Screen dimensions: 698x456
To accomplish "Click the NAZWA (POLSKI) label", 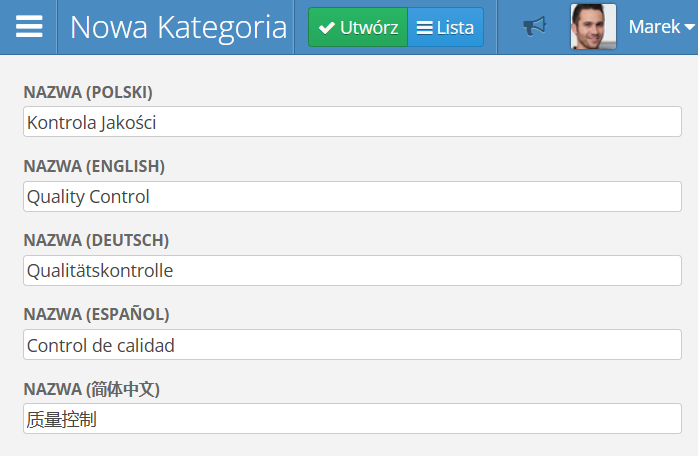I will pyautogui.click(x=88, y=92).
